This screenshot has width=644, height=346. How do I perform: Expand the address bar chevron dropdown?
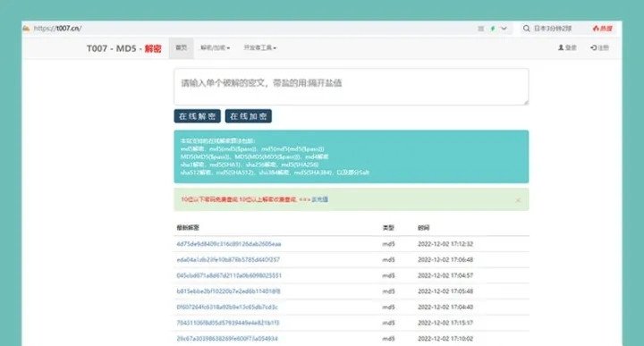point(504,29)
